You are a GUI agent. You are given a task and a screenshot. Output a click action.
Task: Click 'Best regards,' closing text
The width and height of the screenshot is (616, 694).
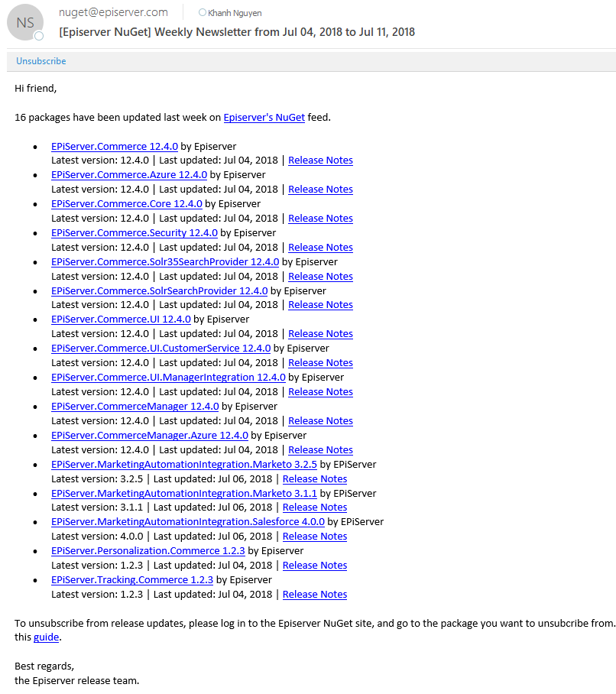coord(44,666)
